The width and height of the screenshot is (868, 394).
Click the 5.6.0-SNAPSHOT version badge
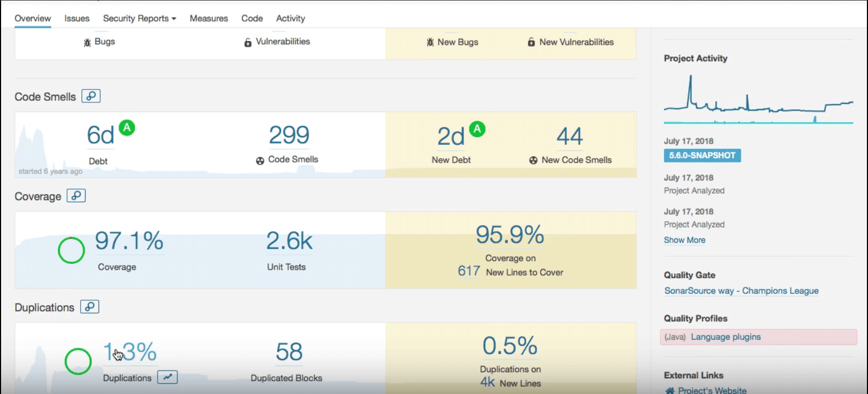702,156
